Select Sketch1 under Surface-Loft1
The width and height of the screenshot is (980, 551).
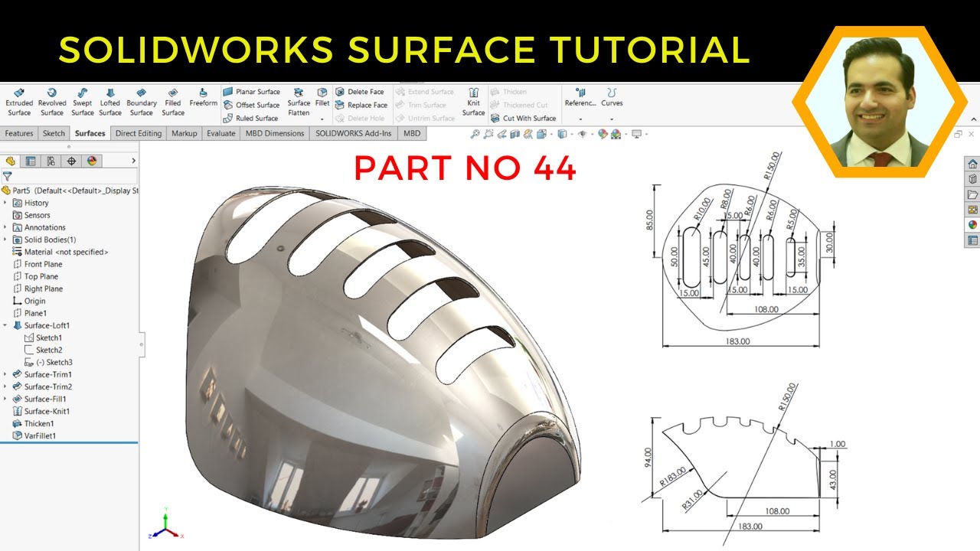point(43,337)
